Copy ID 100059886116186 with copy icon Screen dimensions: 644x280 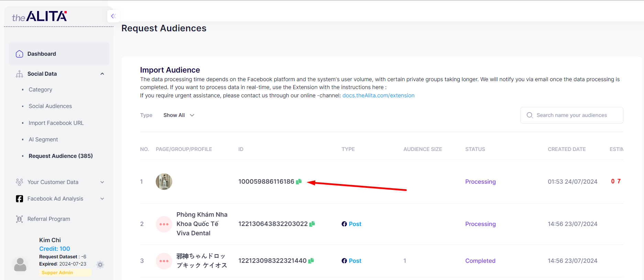click(x=299, y=182)
